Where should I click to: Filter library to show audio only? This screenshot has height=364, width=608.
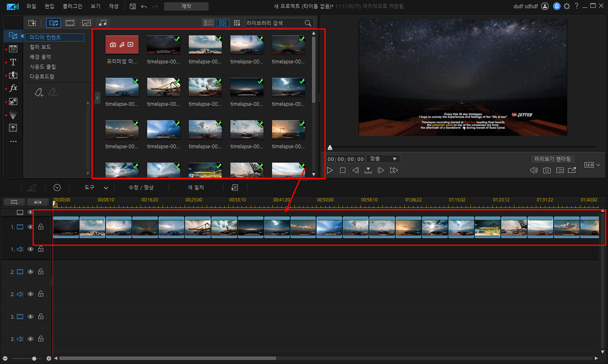(103, 23)
